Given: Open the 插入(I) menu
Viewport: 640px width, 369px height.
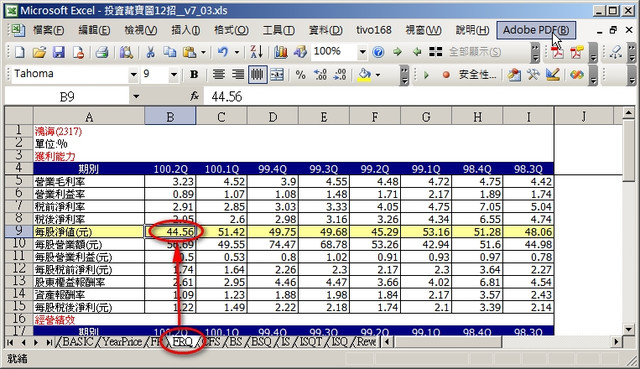Looking at the screenshot, I should coord(186,30).
